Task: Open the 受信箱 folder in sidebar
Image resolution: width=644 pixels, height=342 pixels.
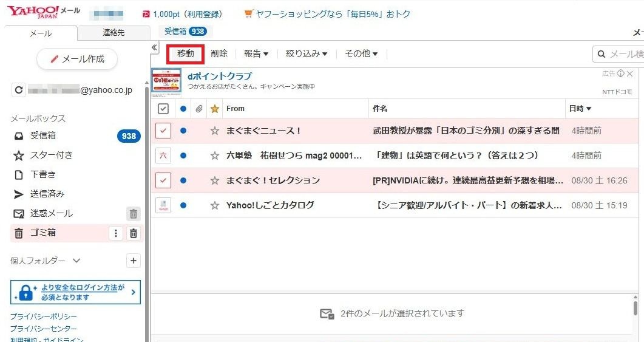Action: pos(43,136)
